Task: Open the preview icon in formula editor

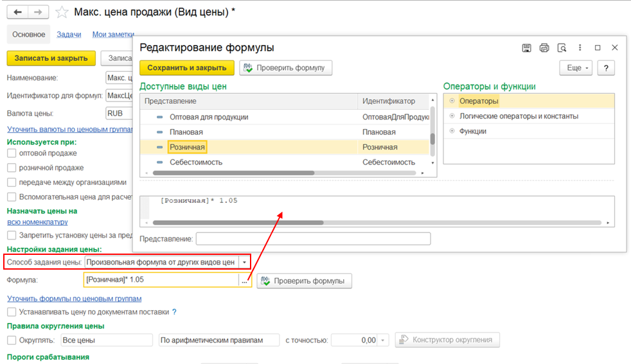Action: click(562, 48)
